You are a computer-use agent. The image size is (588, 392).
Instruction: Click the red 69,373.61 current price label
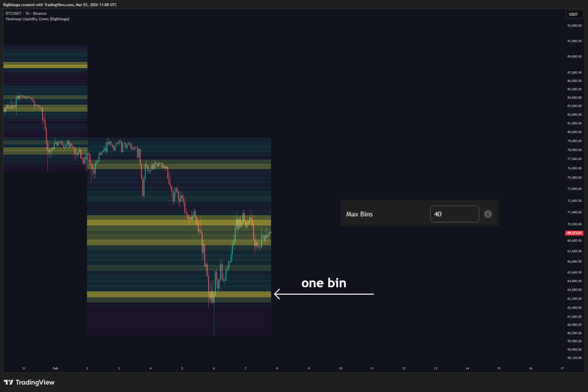coord(574,233)
